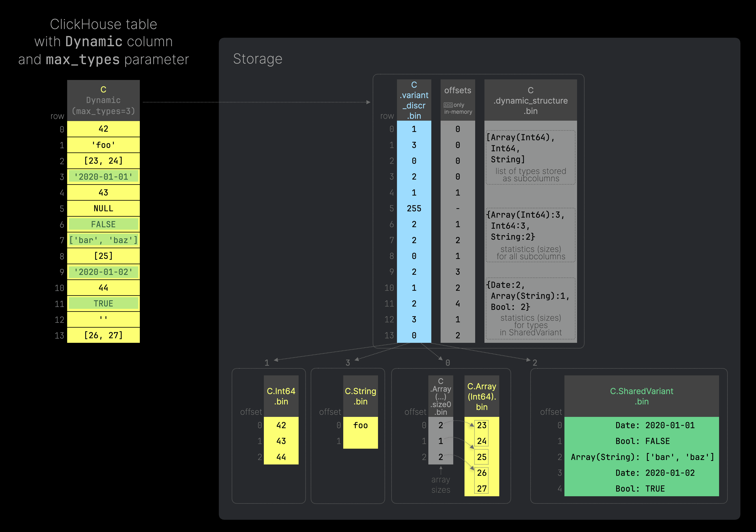Click the C.Int64.bin column header
This screenshot has width=756, height=532.
(x=281, y=396)
